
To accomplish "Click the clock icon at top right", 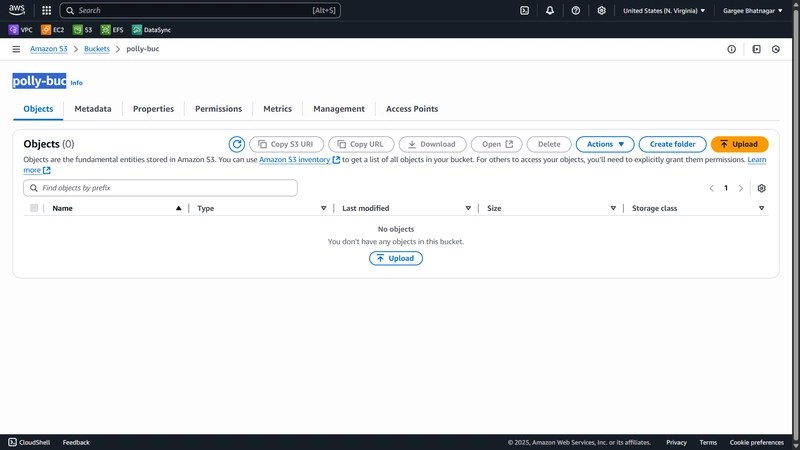I will [x=776, y=49].
